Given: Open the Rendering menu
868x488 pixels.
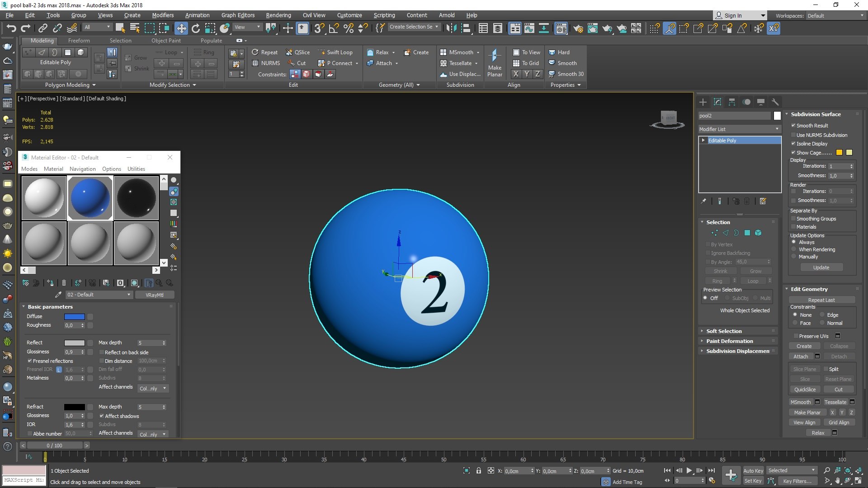Looking at the screenshot, I should point(278,15).
